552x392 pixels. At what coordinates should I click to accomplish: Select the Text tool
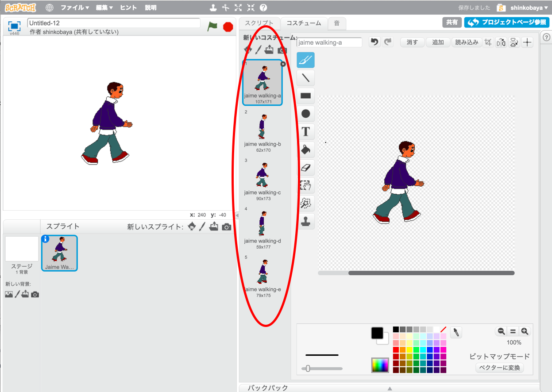coord(305,131)
